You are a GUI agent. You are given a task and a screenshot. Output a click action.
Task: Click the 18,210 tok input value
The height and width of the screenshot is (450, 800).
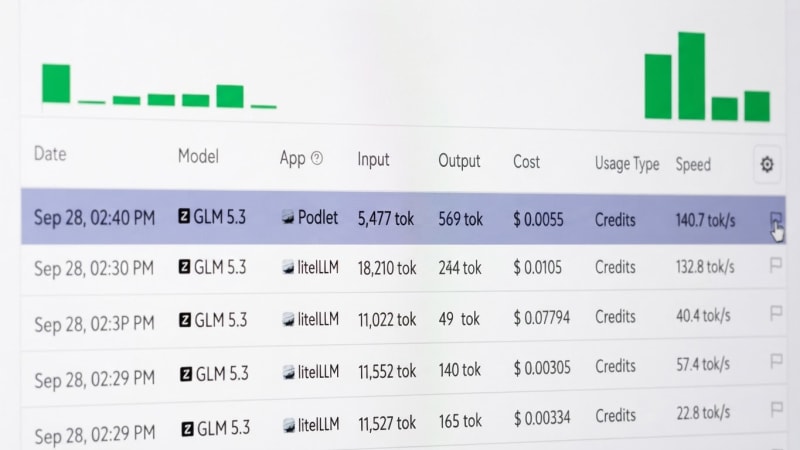click(x=387, y=268)
